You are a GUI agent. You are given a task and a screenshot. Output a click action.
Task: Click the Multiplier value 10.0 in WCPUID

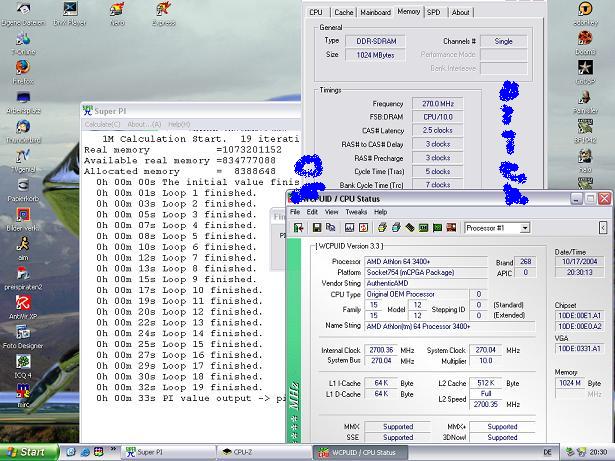point(486,361)
